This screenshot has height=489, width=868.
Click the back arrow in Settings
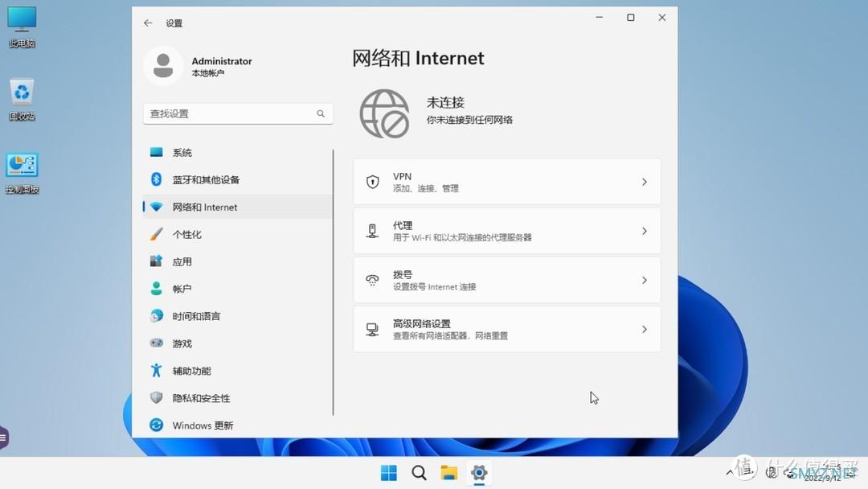(148, 23)
